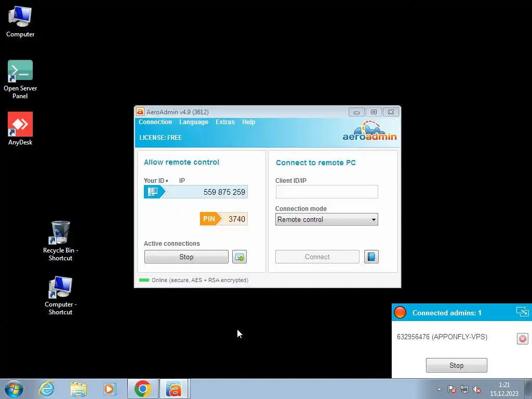The height and width of the screenshot is (399, 532).
Task: Close the AeroAdmin window
Action: tap(391, 112)
